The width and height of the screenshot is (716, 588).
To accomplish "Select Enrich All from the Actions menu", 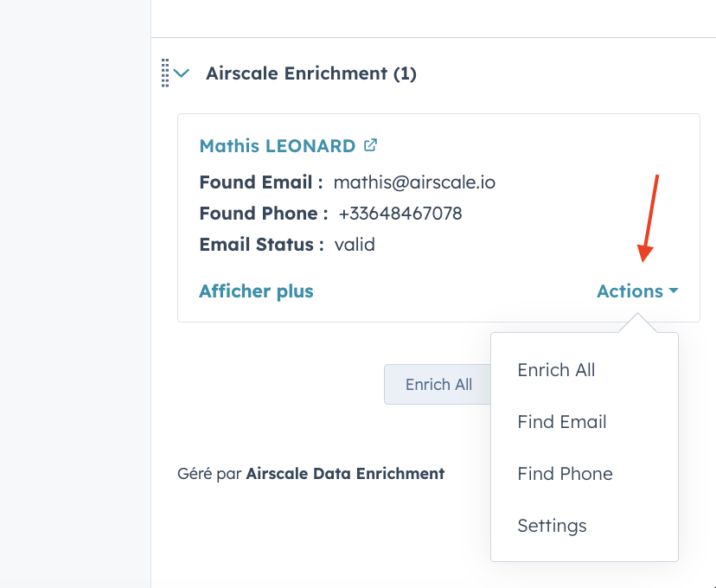I will [x=556, y=369].
